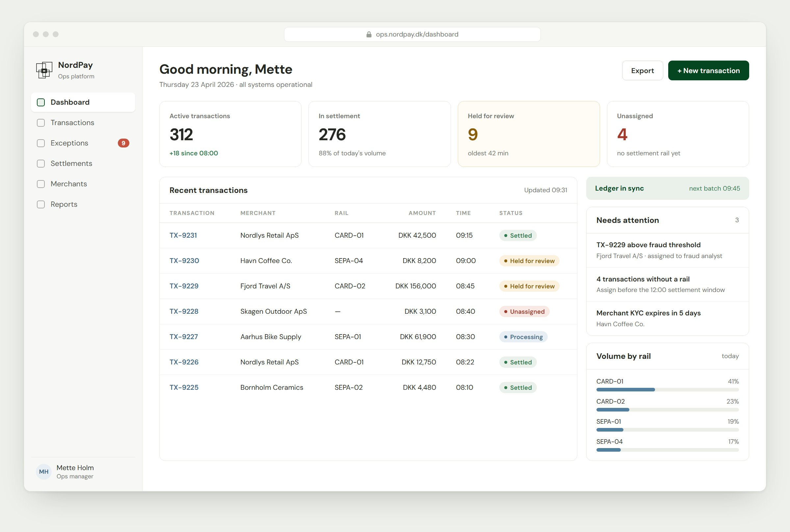Open alert Merchant KYC expires in 5 days
This screenshot has height=532, width=790.
(667, 318)
